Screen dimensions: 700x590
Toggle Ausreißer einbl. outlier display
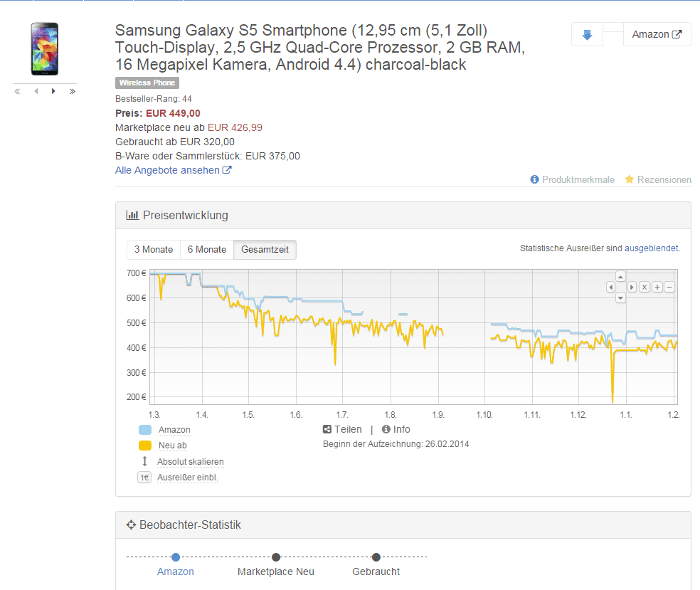click(x=188, y=478)
